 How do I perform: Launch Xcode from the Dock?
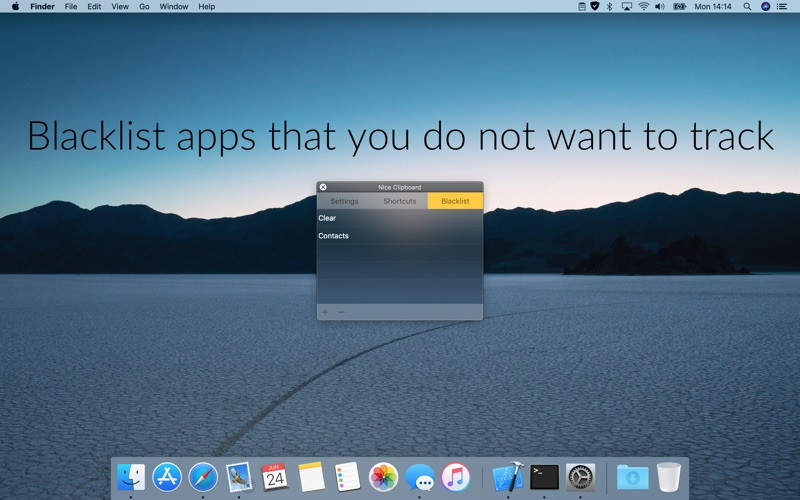click(x=508, y=477)
